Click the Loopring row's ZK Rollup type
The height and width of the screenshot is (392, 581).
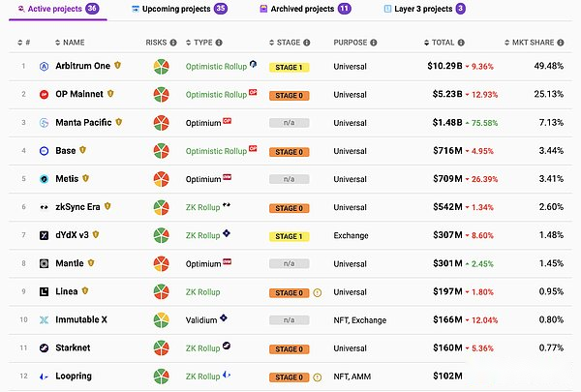[x=203, y=375]
